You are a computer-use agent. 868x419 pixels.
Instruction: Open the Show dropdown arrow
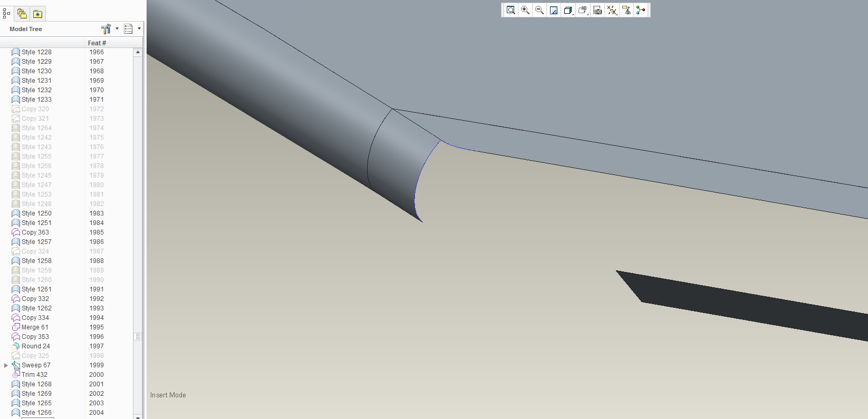[139, 28]
